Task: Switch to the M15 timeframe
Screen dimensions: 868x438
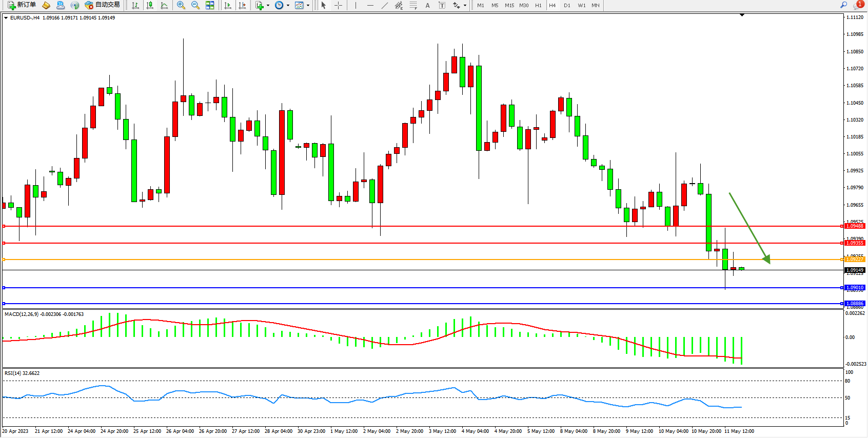Action: point(509,5)
